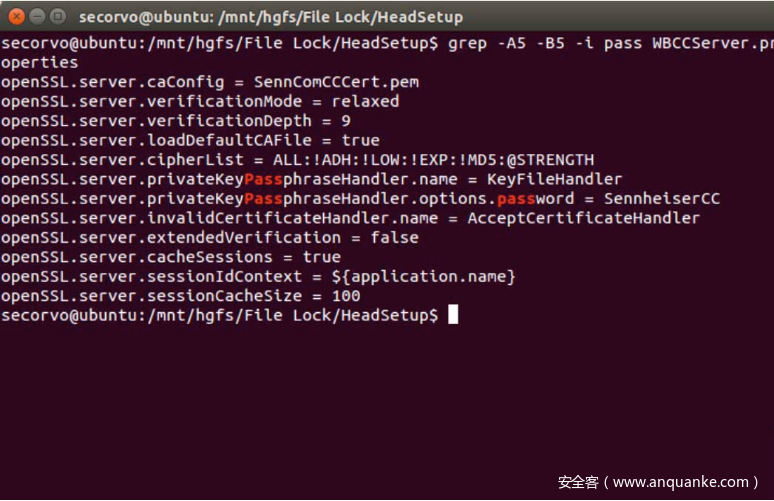
Task: Click the red highlighted 'pass' in password
Action: coord(516,198)
